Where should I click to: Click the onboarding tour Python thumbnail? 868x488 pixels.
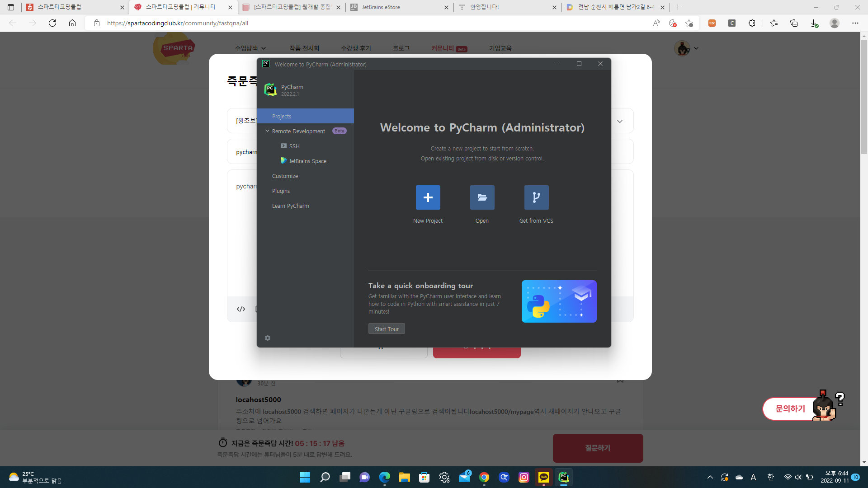click(x=559, y=301)
